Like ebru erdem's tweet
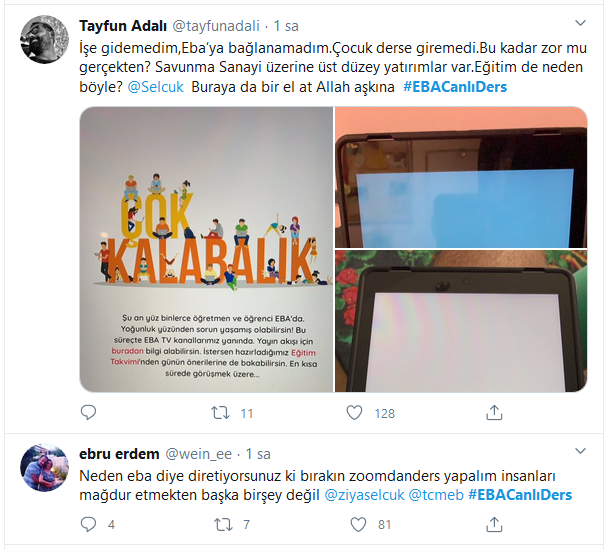Screen dimensions: 611x550 click(358, 524)
